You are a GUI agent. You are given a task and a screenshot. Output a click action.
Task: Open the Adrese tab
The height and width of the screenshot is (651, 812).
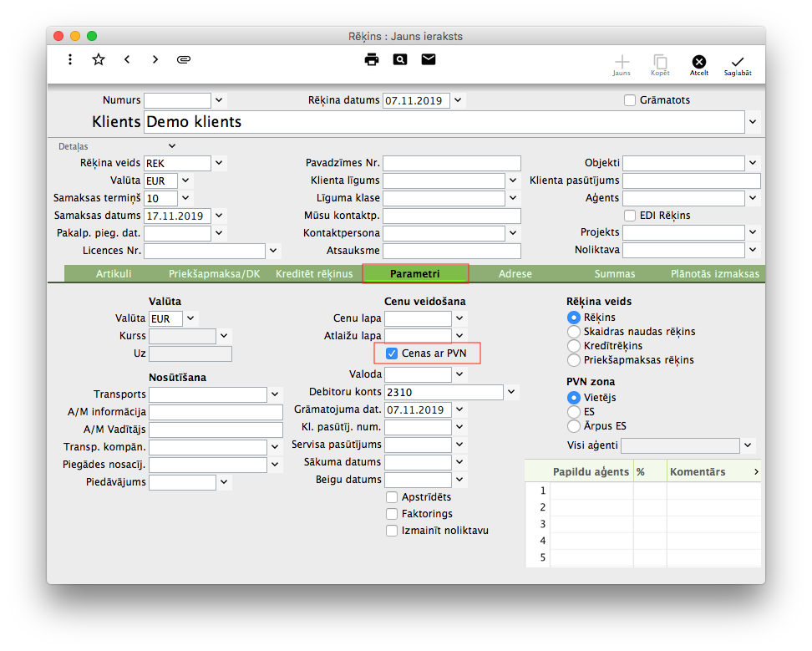pos(515,273)
